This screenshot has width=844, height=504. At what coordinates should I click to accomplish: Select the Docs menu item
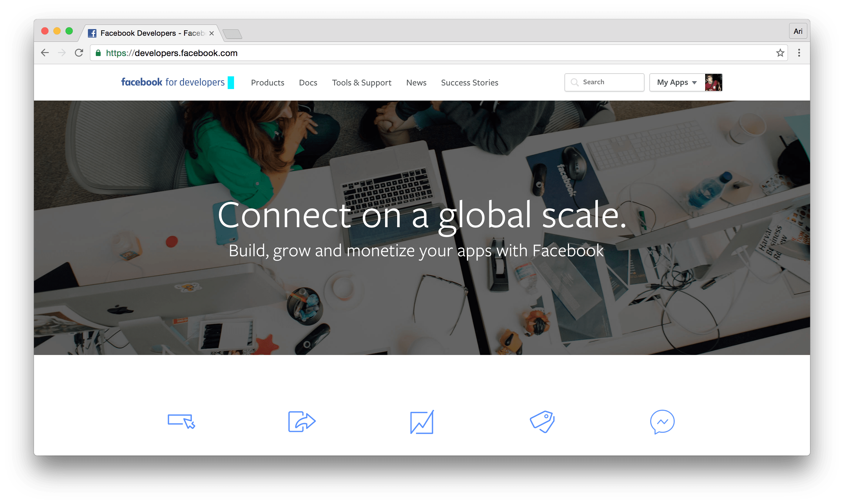pyautogui.click(x=308, y=82)
